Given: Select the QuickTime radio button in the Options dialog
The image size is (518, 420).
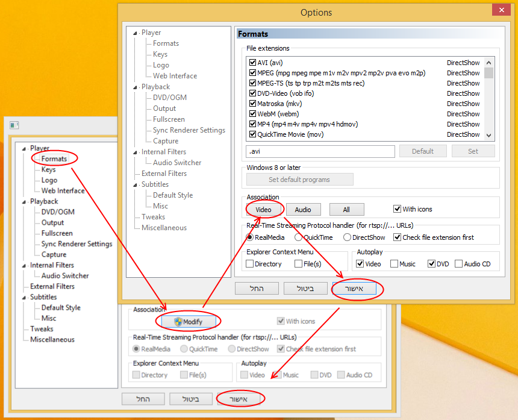Looking at the screenshot, I should pos(299,237).
